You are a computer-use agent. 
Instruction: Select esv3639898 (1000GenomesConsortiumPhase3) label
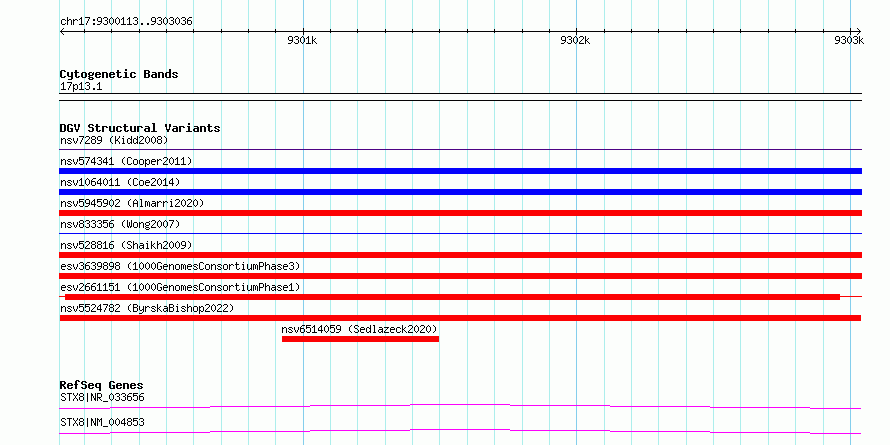pyautogui.click(x=180, y=266)
